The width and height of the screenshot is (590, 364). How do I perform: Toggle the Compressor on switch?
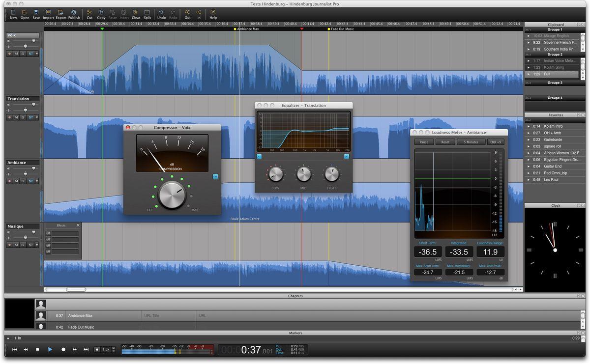pos(215,176)
